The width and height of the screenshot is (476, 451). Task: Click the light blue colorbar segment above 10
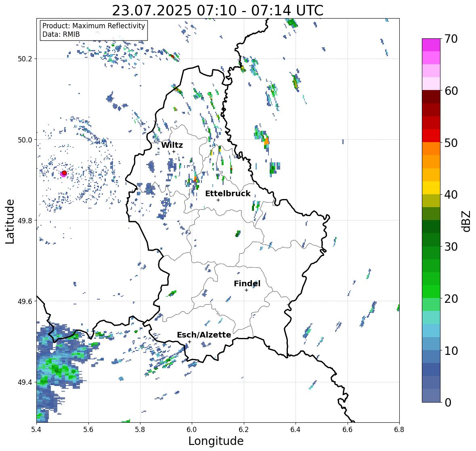pyautogui.click(x=431, y=344)
